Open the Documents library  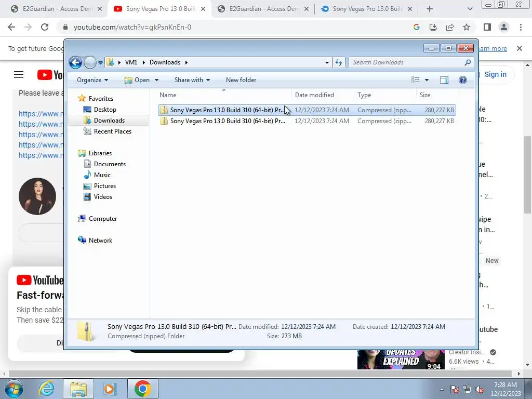point(110,164)
